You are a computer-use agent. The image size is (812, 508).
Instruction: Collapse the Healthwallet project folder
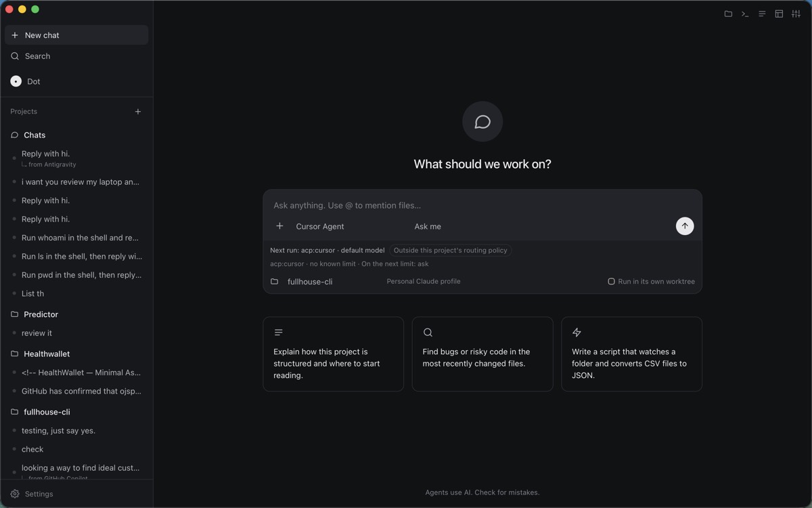(76, 354)
